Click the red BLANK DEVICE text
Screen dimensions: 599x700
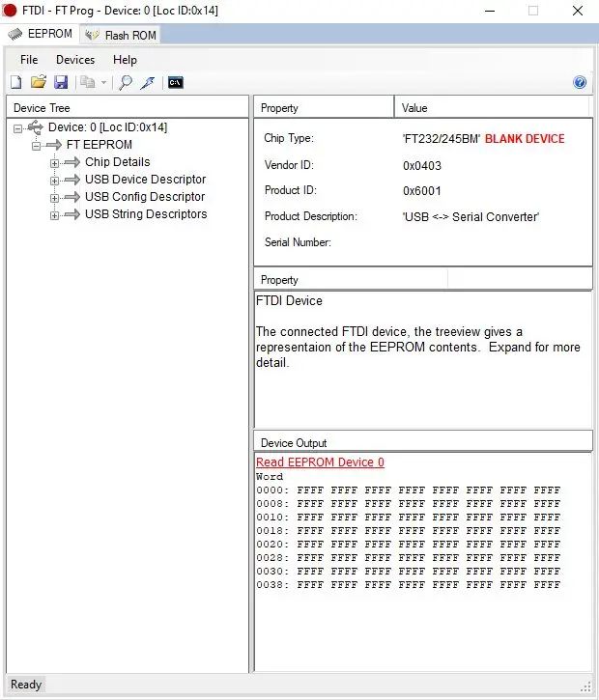[x=525, y=139]
